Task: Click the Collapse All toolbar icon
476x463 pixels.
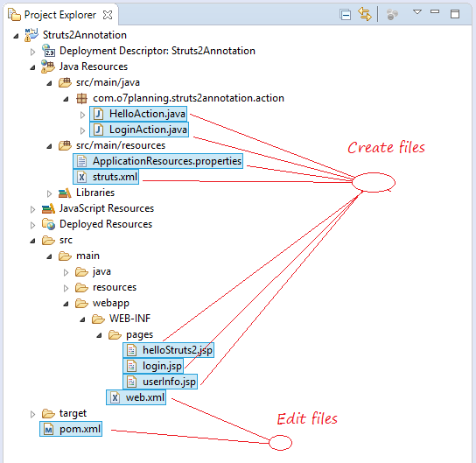Action: pyautogui.click(x=345, y=15)
